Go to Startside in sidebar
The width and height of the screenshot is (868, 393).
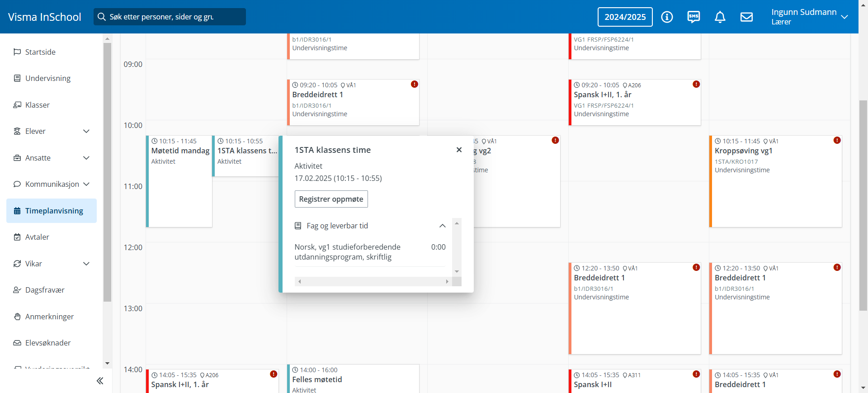tap(40, 52)
